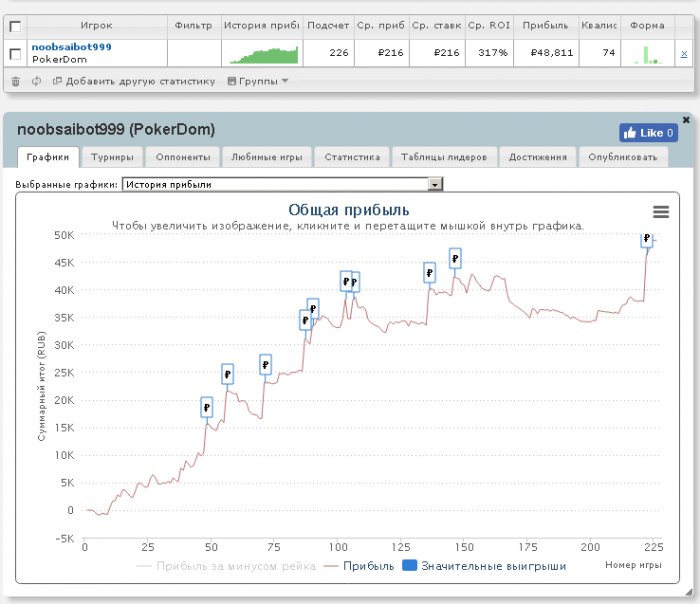
Task: Click the История прибыли combo box field
Action: click(x=282, y=184)
